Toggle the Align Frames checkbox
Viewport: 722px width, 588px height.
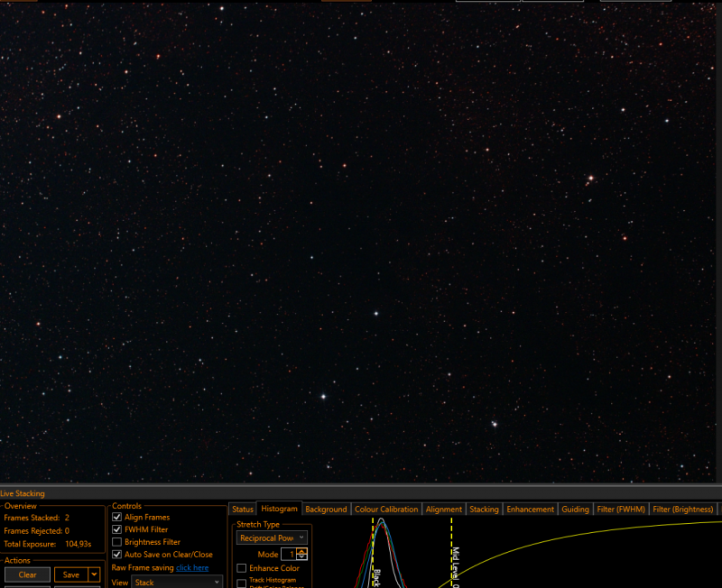coord(117,517)
